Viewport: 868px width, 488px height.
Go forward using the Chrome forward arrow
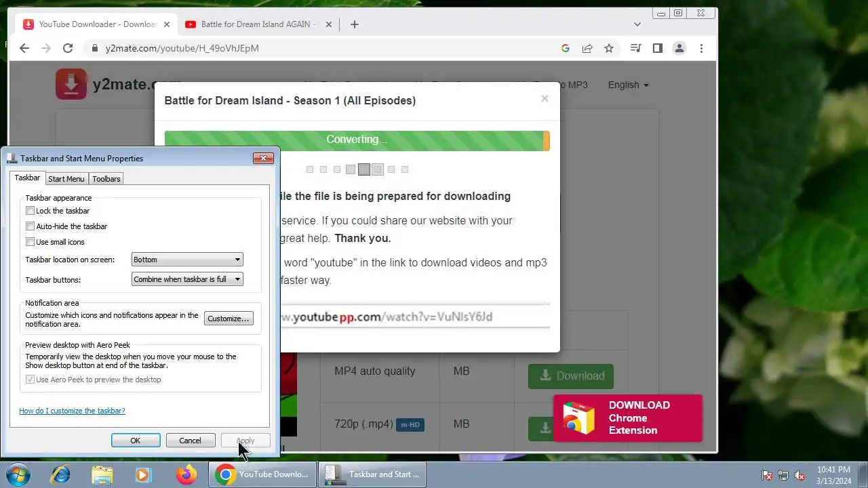tap(46, 48)
